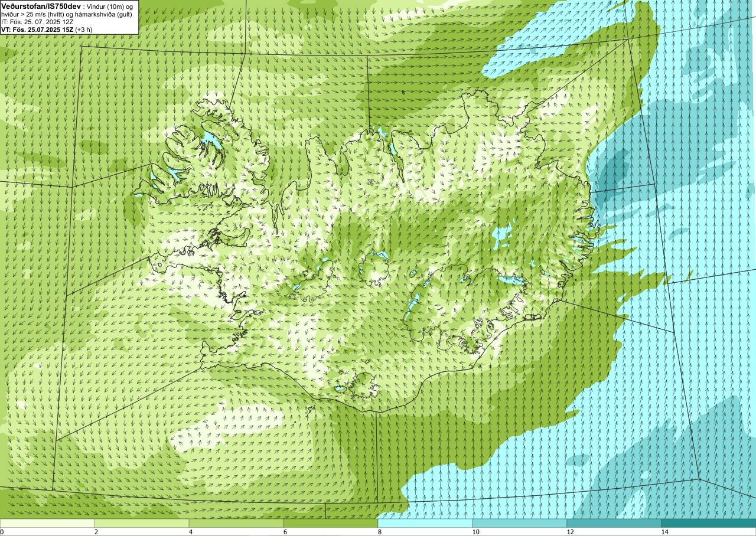756x536 pixels.
Task: Click the legend tick label "8"
Action: [x=380, y=532]
